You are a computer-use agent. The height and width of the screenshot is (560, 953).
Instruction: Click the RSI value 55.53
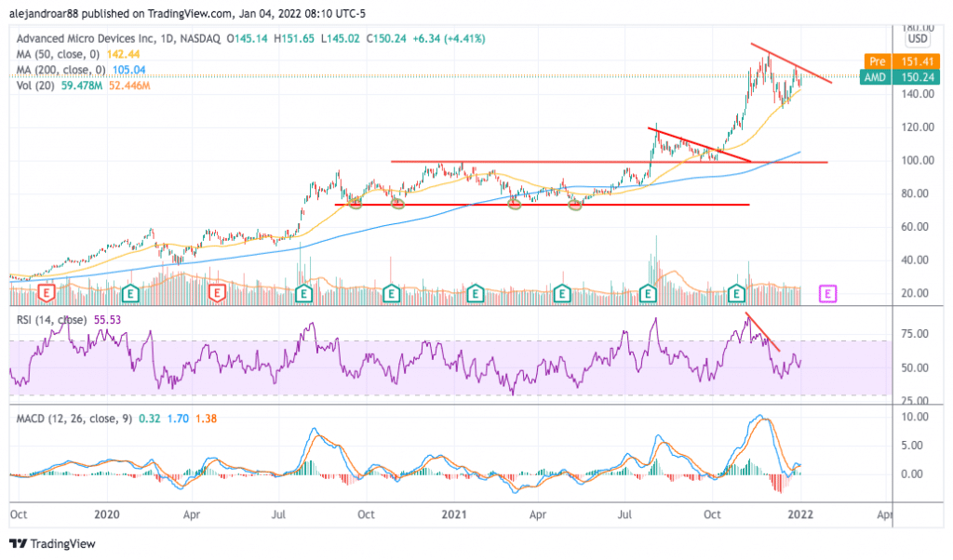(108, 319)
